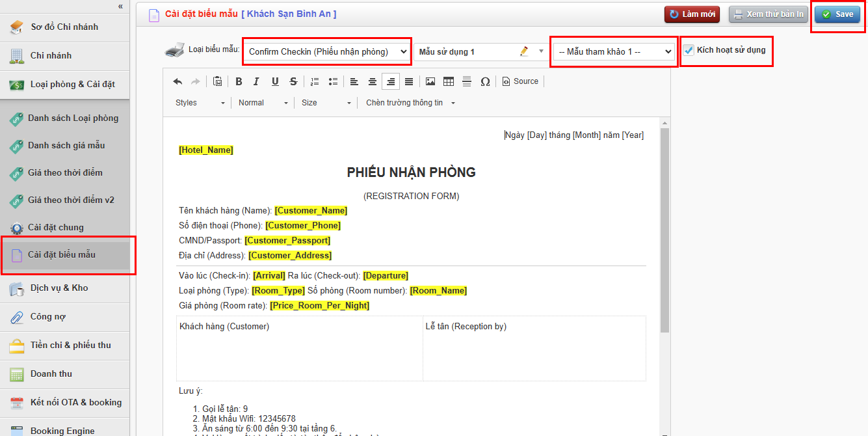Click the Save button

coord(837,14)
